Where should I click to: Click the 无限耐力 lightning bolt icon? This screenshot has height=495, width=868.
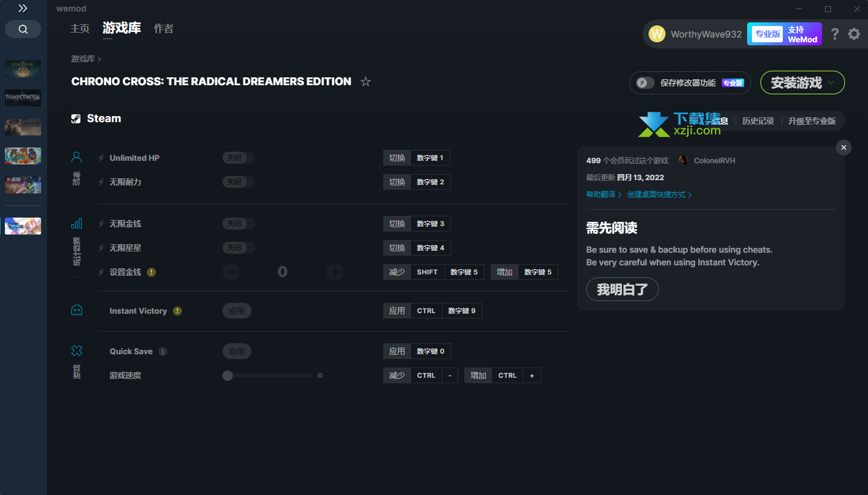click(x=102, y=182)
